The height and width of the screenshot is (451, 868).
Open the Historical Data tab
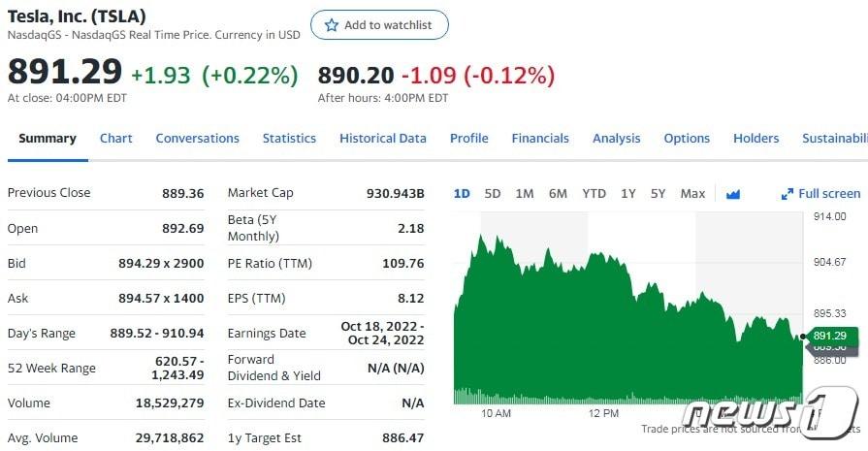click(383, 139)
